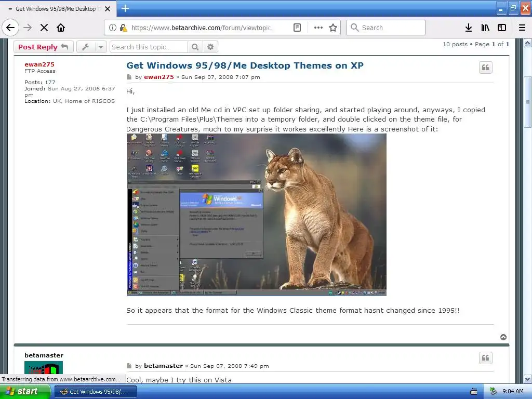Image resolution: width=532 pixels, height=399 pixels.
Task: Open the topic tools wrench button
Action: click(x=86, y=47)
